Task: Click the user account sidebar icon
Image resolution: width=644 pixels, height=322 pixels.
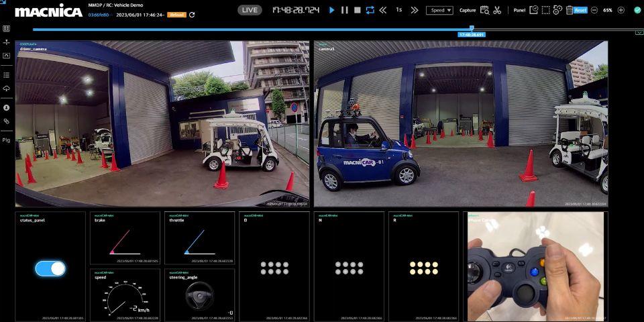Action: (7, 107)
